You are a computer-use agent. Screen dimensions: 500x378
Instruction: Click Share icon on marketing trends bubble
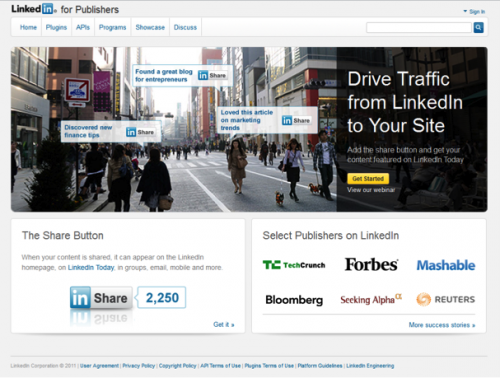pos(296,120)
